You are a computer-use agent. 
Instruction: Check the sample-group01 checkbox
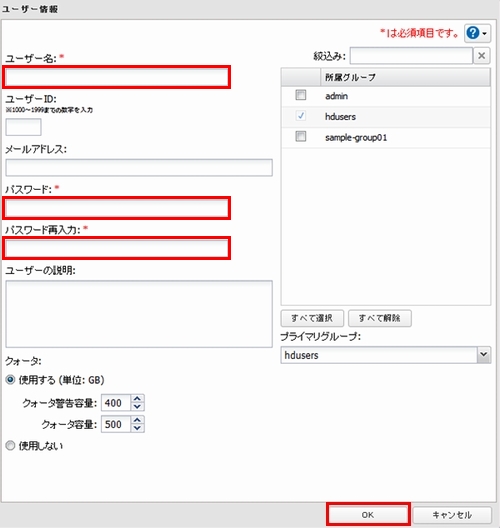coord(301,136)
